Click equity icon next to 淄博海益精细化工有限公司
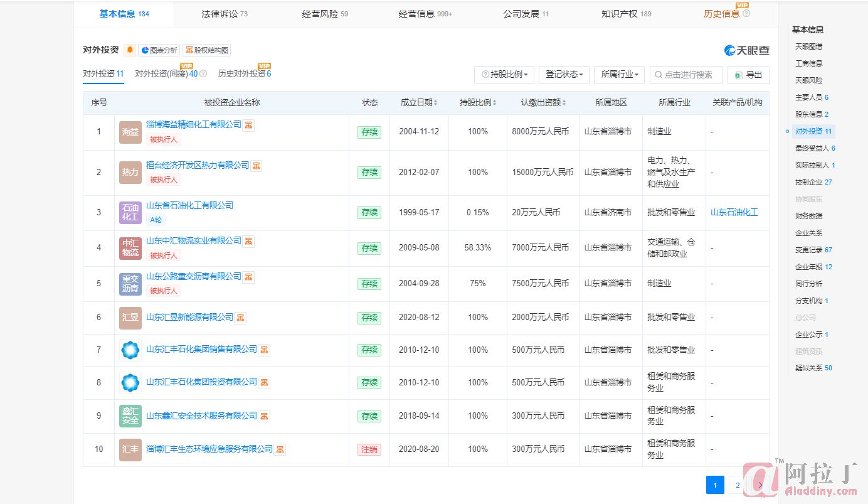The width and height of the screenshot is (868, 504). coord(248,125)
